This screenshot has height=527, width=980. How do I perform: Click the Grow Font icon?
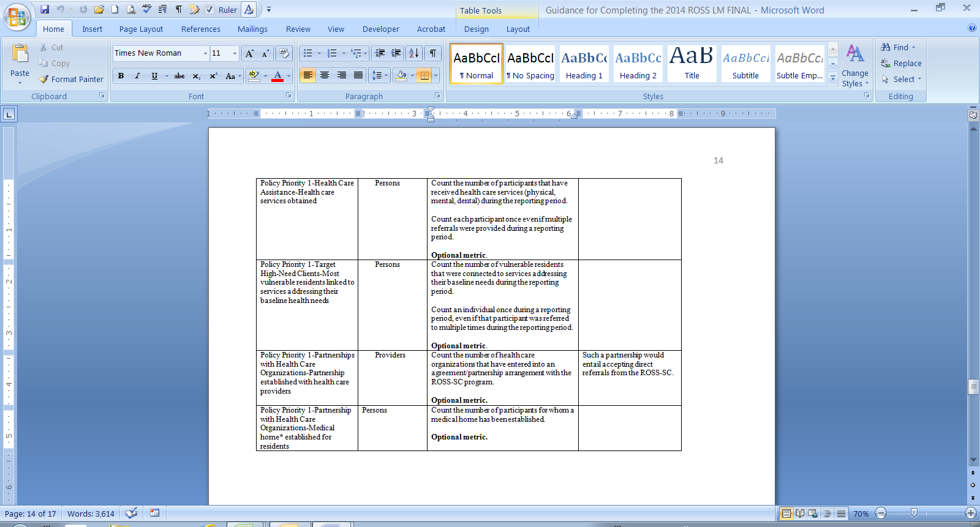pyautogui.click(x=249, y=53)
